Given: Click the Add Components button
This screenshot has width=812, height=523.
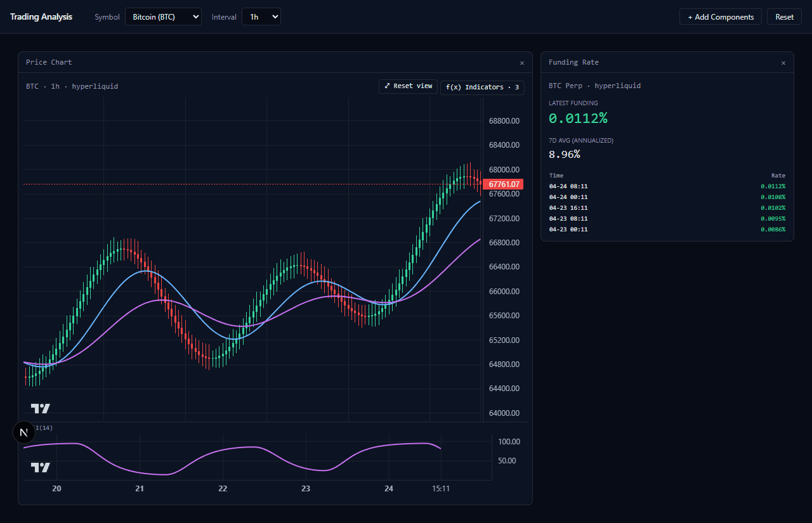Looking at the screenshot, I should point(720,17).
